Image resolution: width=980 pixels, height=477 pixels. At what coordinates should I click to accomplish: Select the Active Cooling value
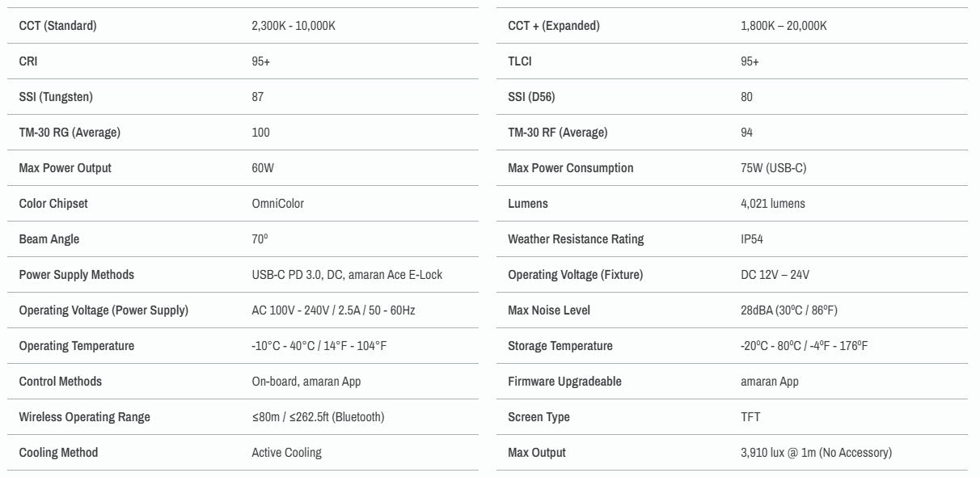tap(286, 453)
